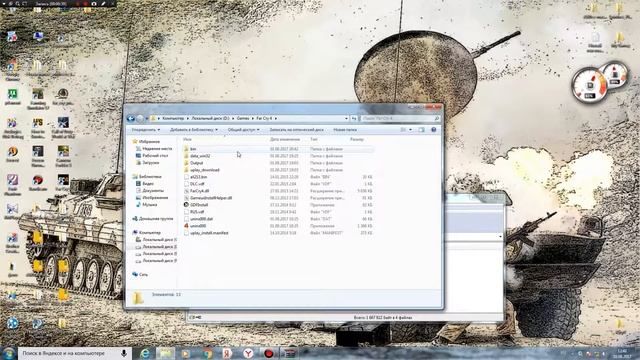Click the Explorer search field
The height and width of the screenshot is (360, 640).
400,118
